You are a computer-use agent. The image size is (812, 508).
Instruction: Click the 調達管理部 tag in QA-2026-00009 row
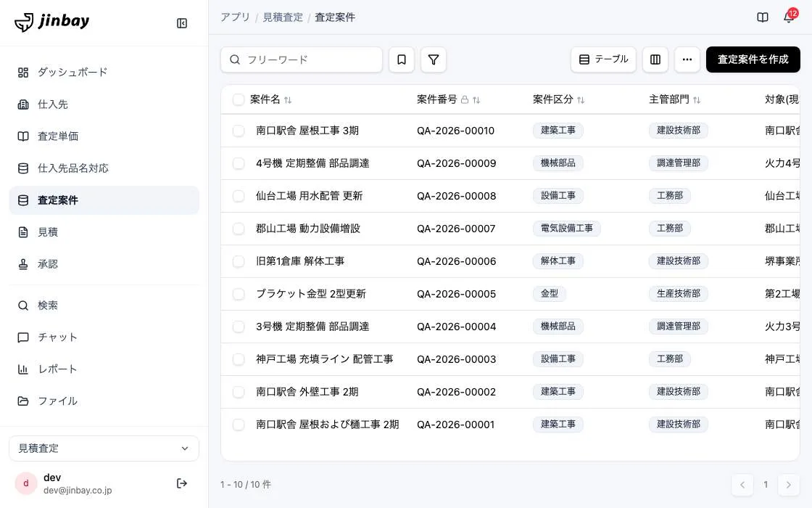[679, 163]
